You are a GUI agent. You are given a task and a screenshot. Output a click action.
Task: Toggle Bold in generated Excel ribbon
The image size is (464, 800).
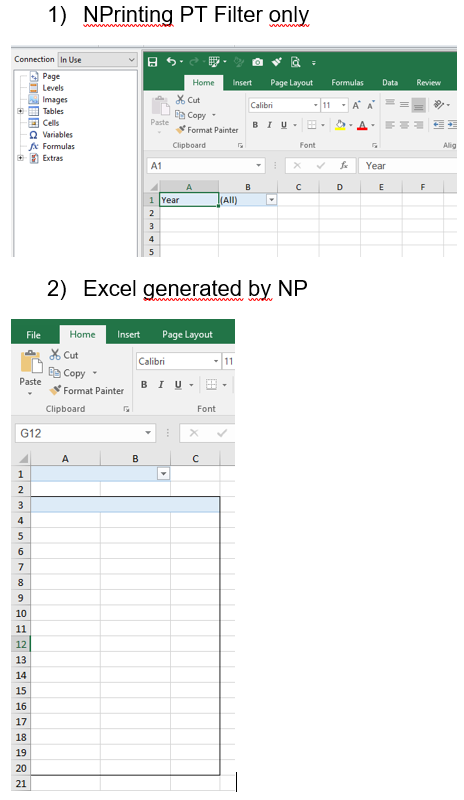click(144, 385)
